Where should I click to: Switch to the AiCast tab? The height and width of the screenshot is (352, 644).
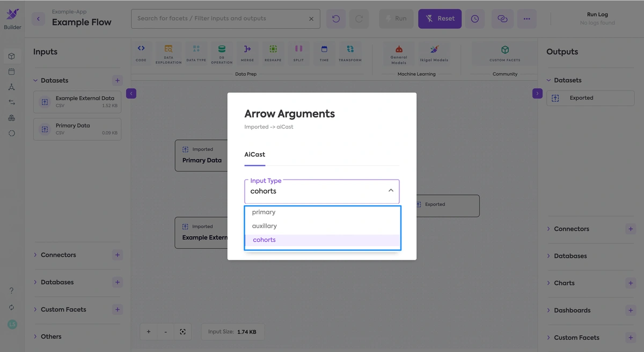click(255, 155)
